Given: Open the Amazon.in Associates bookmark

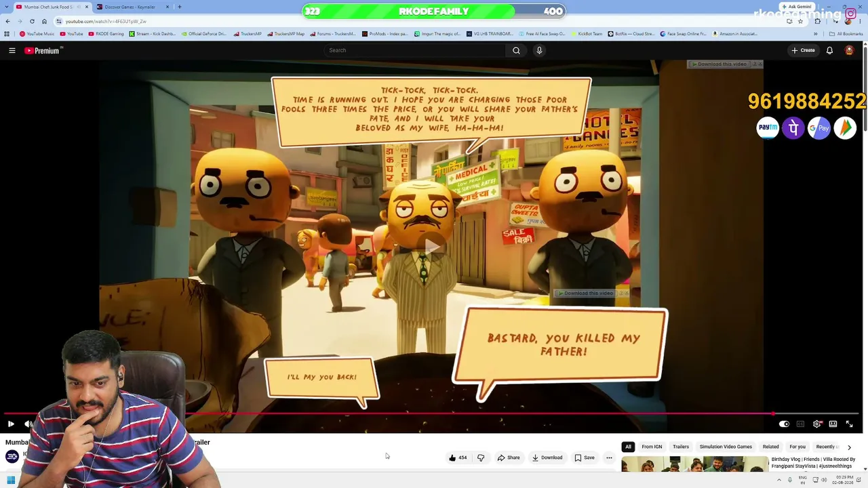Looking at the screenshot, I should [x=735, y=34].
